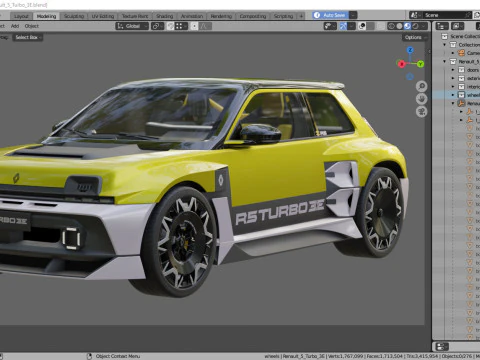480x360 pixels.
Task: Expand the interior collection arrow
Action: (x=453, y=87)
